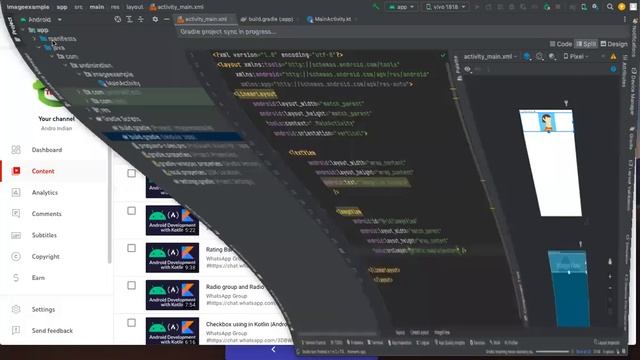Switch to the build.gradle (app) tab

click(267, 19)
